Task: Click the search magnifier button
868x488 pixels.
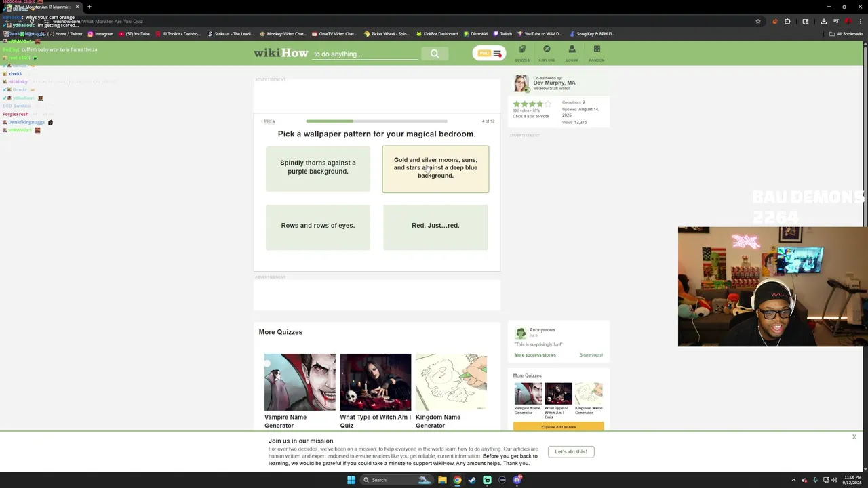Action: pos(435,54)
